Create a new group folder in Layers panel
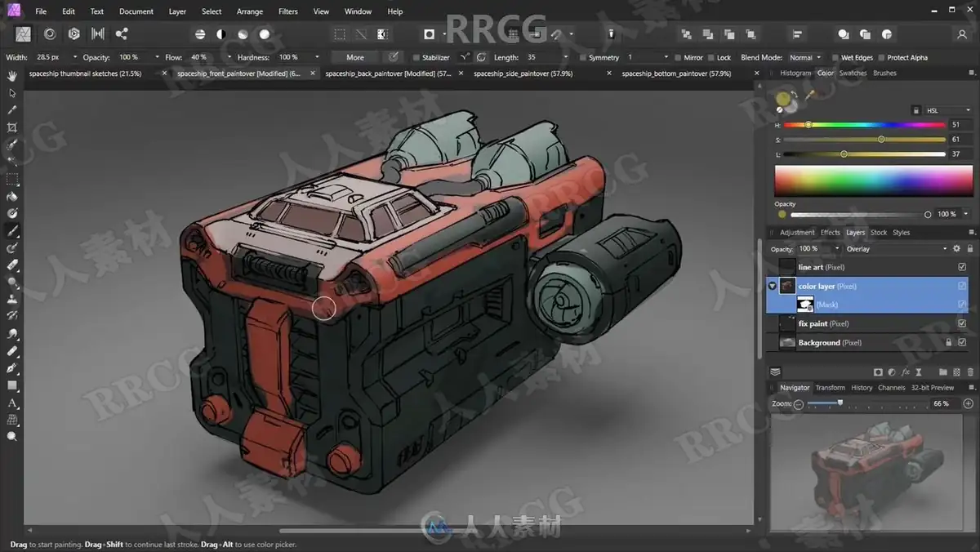The height and width of the screenshot is (552, 980). 942,372
